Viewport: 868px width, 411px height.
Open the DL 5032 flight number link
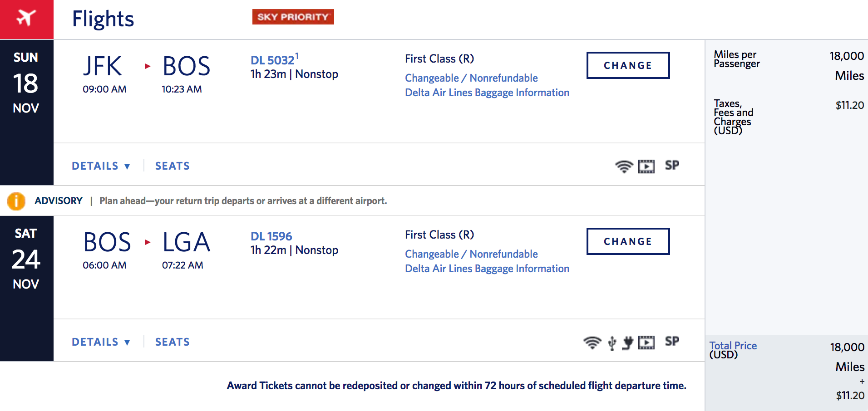[x=272, y=60]
